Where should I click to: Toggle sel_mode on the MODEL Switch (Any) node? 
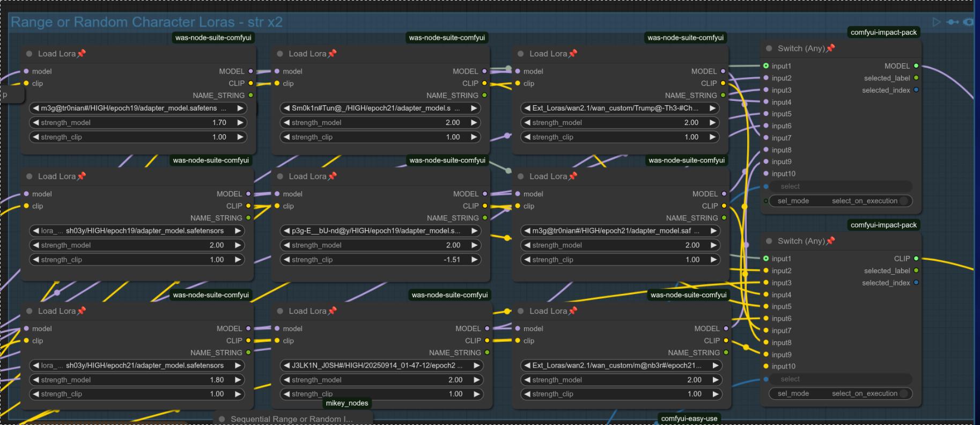(841, 201)
